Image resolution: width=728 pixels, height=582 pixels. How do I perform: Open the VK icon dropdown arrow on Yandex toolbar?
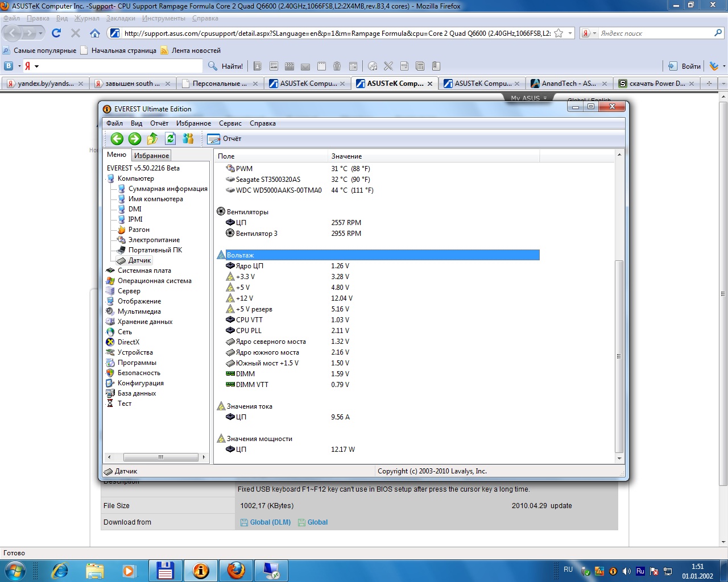click(x=19, y=66)
